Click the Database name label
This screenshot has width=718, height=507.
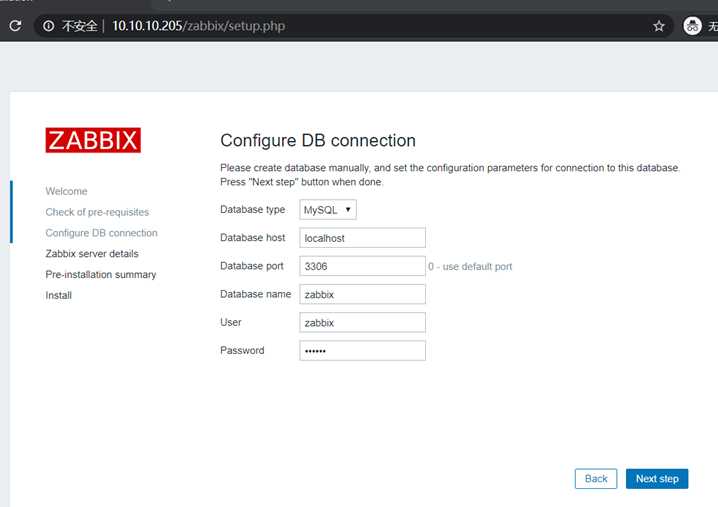[x=256, y=294]
